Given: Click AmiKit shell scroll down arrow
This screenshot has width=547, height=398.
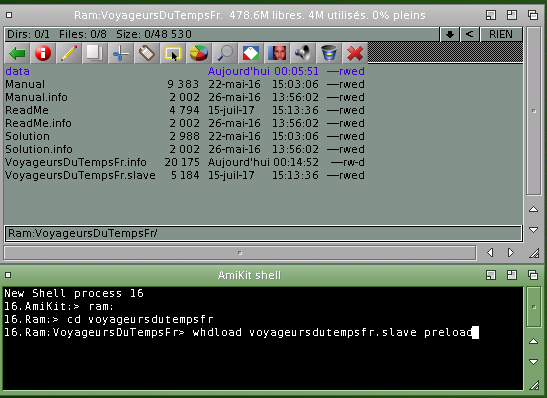Looking at the screenshot, I should click(533, 362).
